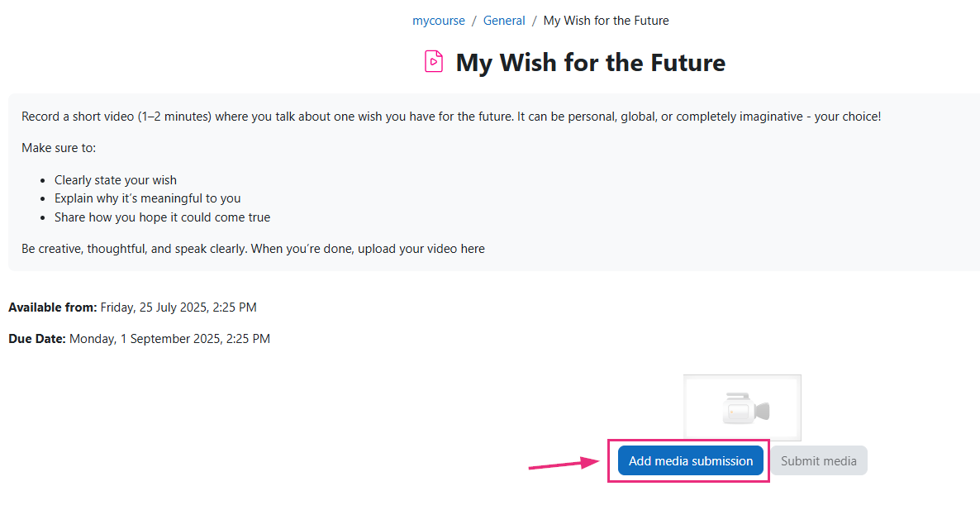Click the 'Record a short video' paragraph
This screenshot has height=510, width=980.
[x=451, y=117]
